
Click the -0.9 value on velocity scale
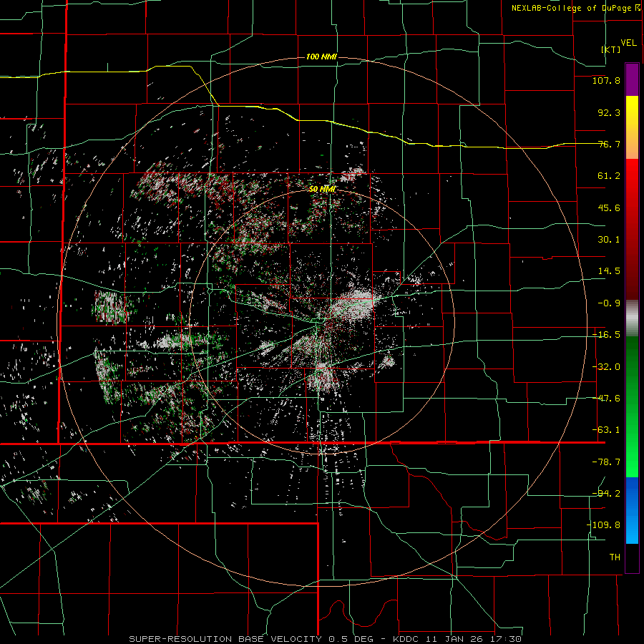tap(609, 303)
